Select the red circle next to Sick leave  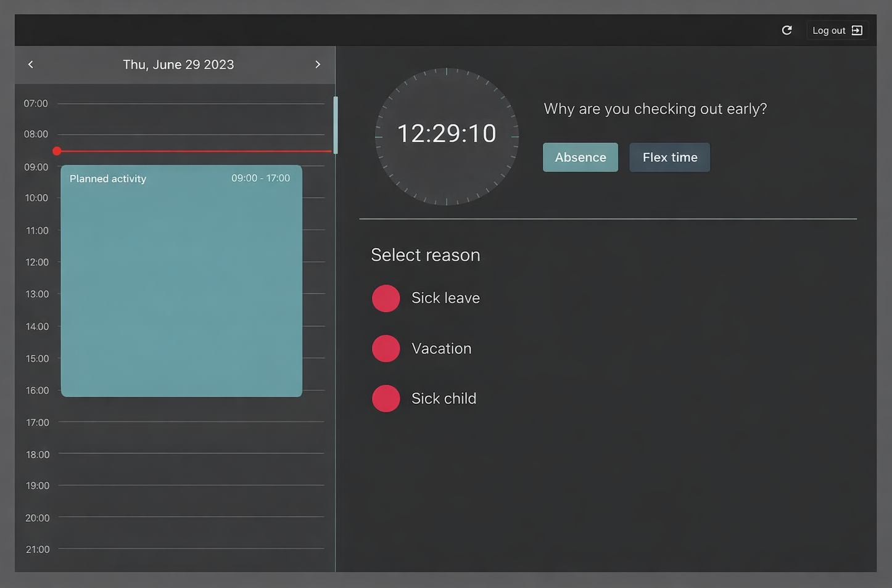386,298
